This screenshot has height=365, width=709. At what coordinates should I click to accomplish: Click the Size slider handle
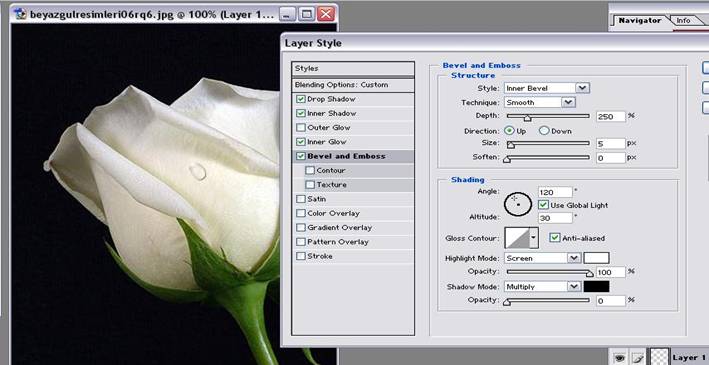510,145
